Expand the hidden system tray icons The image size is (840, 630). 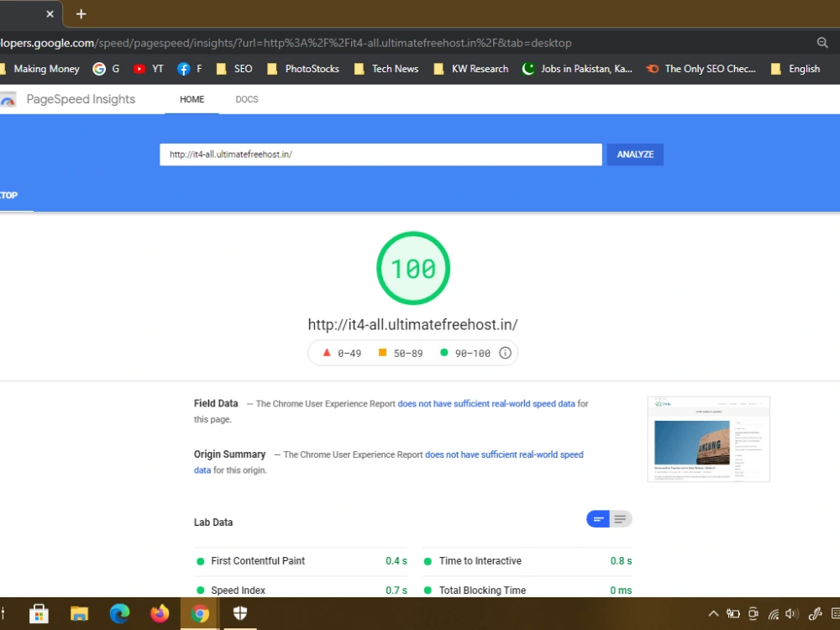713,614
